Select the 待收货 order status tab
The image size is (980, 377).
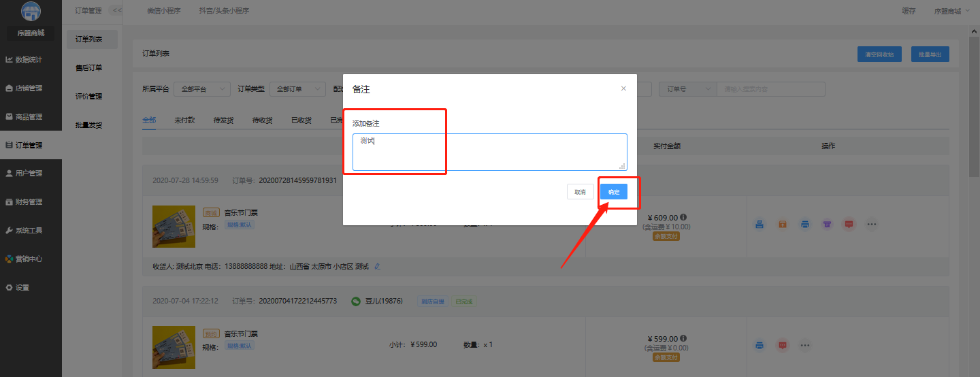(262, 120)
